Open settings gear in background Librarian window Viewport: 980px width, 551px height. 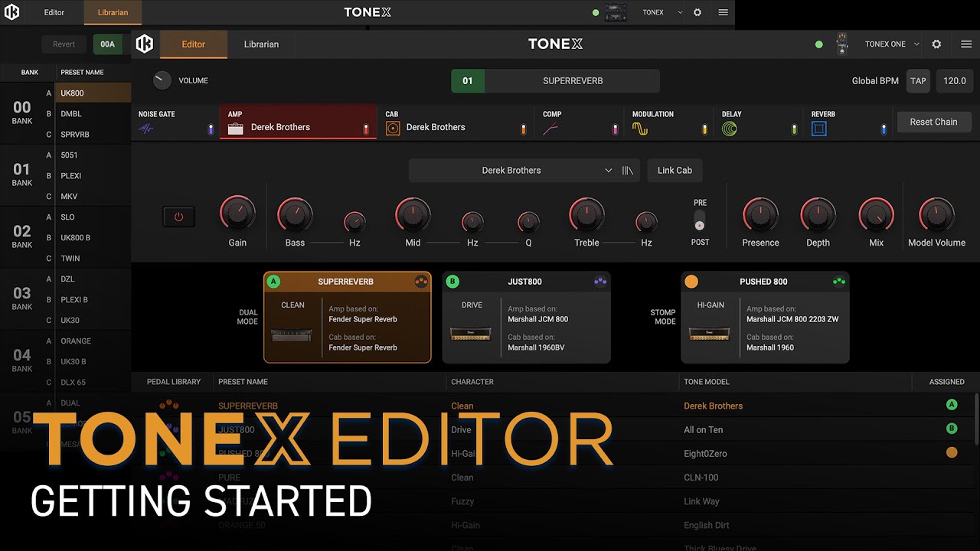click(x=697, y=12)
